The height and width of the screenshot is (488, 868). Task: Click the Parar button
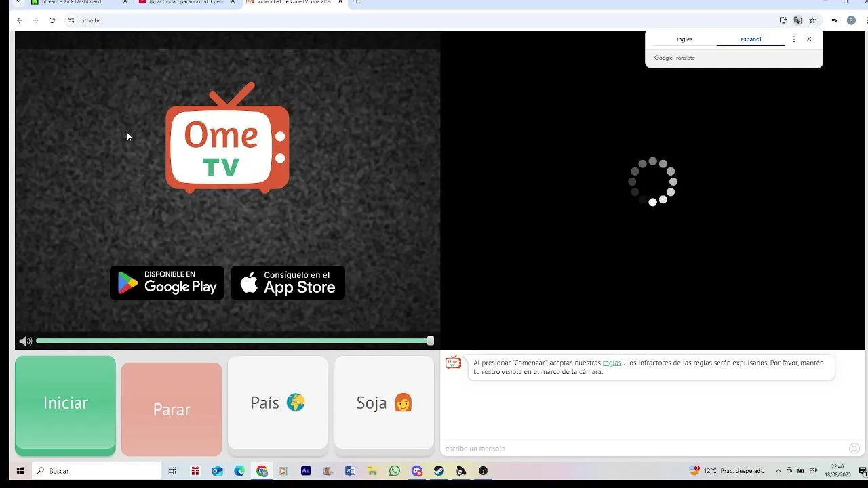coord(172,409)
